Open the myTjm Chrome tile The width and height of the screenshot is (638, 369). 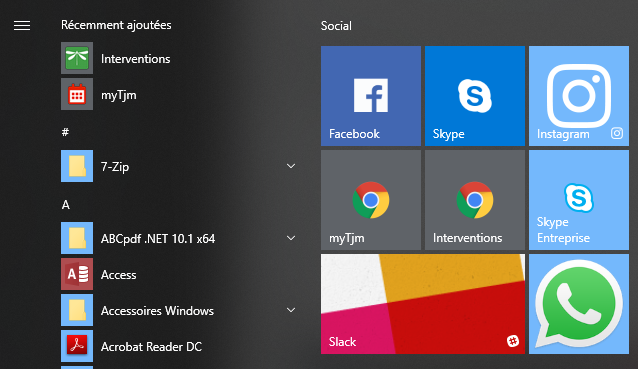(371, 200)
